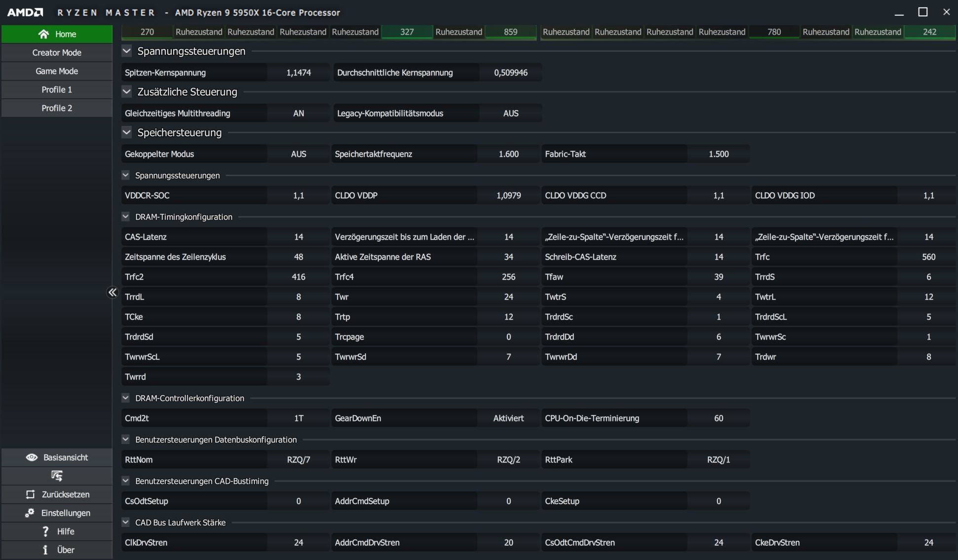Click GearDownEn Aktiviert value
Image resolution: width=958 pixels, height=560 pixels.
click(508, 418)
